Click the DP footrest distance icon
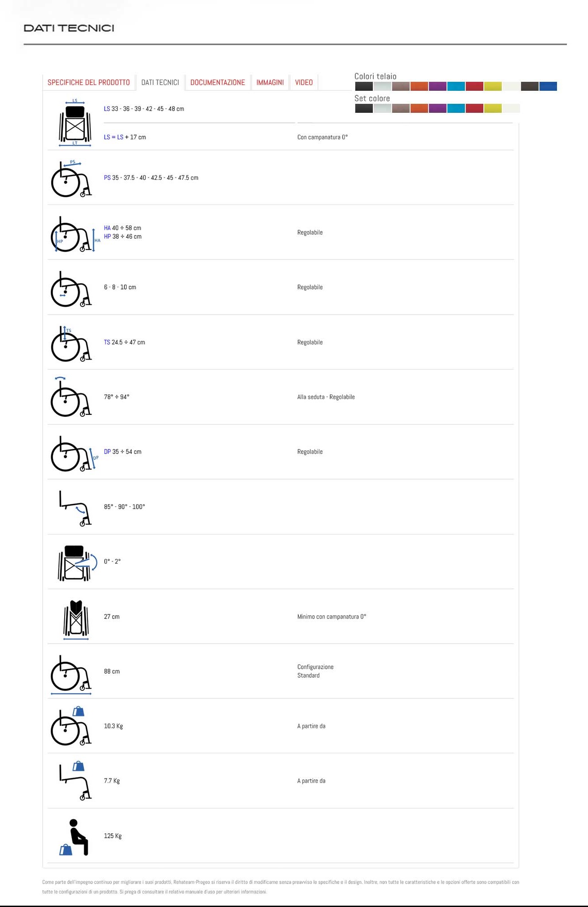The image size is (588, 907). (x=74, y=453)
